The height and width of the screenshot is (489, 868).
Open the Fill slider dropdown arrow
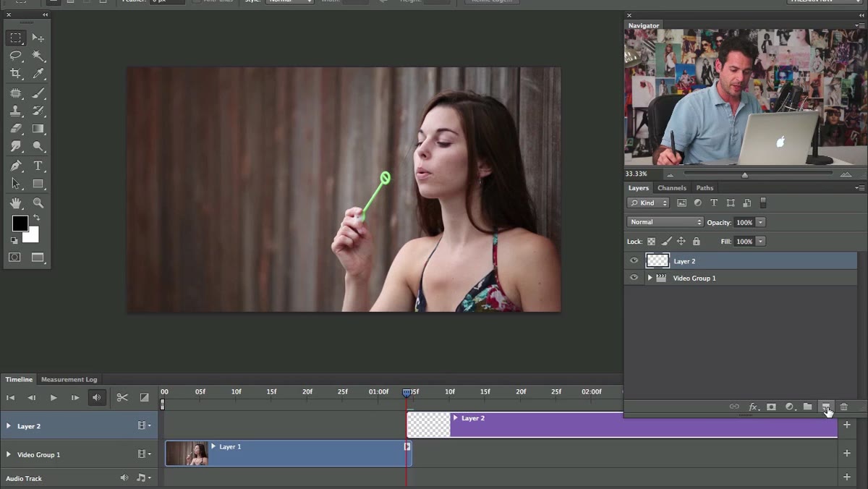tap(760, 241)
